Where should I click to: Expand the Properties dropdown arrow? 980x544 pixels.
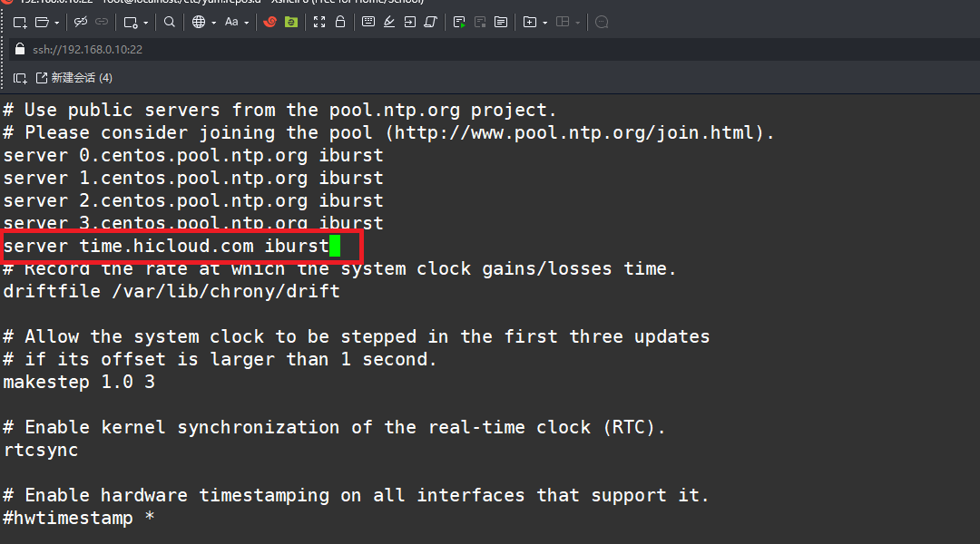[145, 23]
